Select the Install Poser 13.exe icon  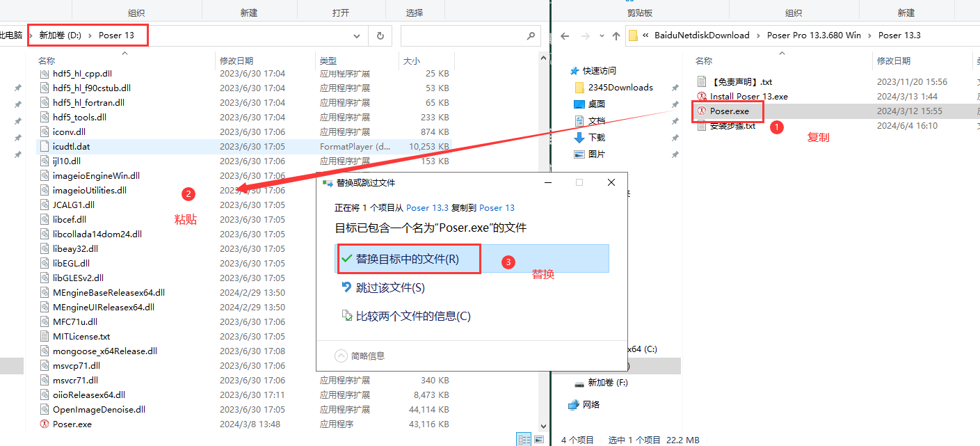(702, 97)
